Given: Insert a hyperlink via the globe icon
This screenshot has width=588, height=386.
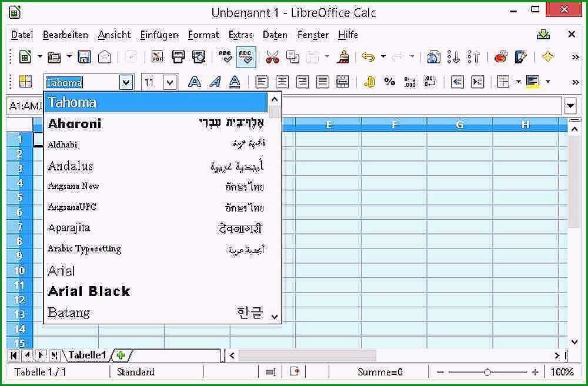Looking at the screenshot, I should (434, 57).
